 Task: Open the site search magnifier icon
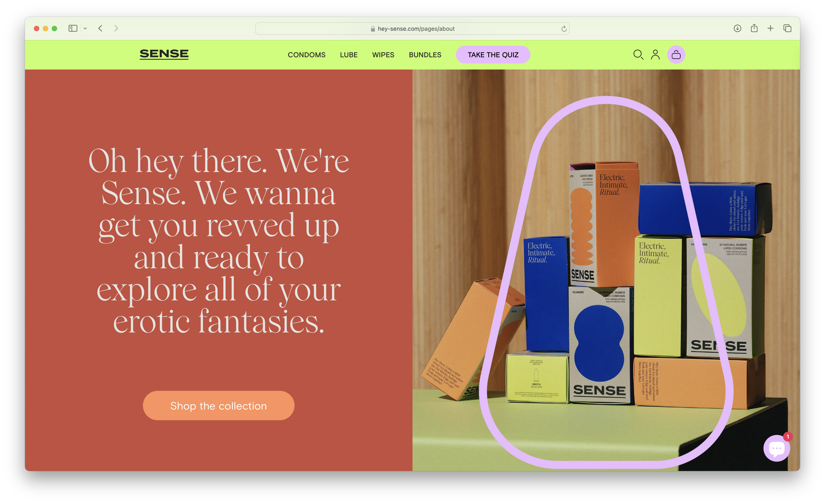click(x=638, y=55)
